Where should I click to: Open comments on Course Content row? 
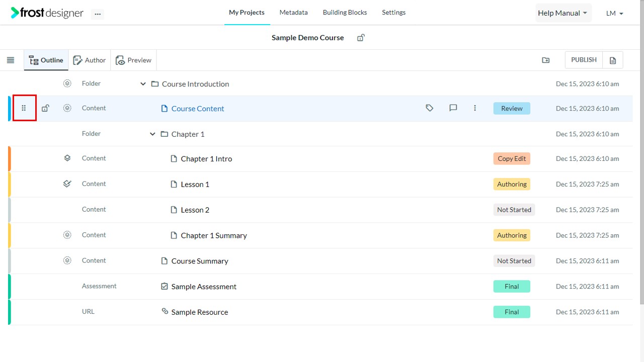click(x=453, y=108)
